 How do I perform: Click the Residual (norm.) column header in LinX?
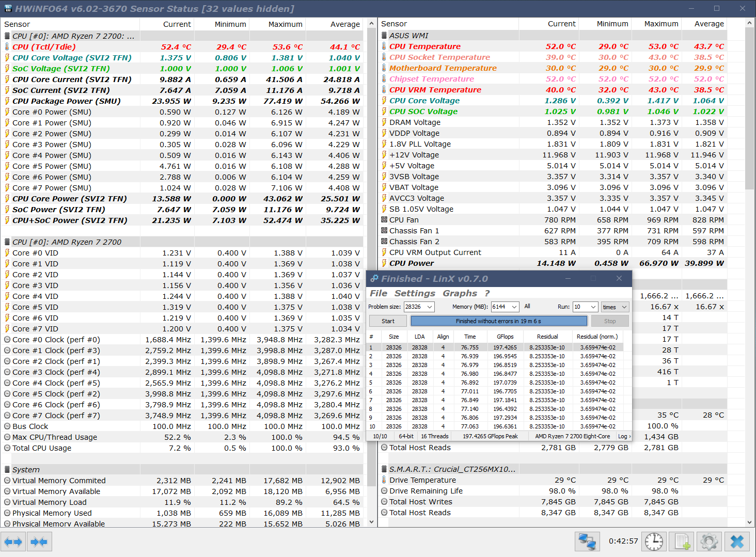coord(597,337)
